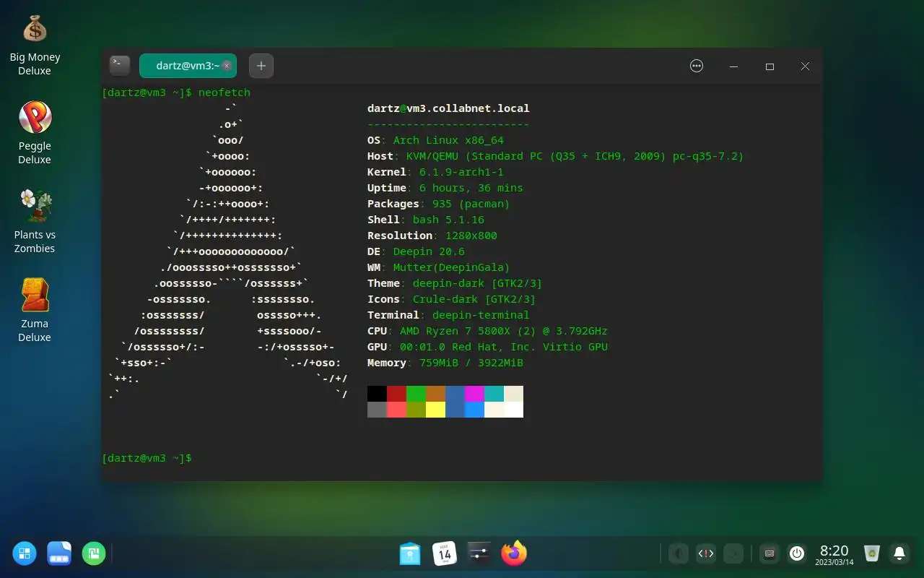Click the network error tray icon
The width and height of the screenshot is (924, 578).
(706, 554)
